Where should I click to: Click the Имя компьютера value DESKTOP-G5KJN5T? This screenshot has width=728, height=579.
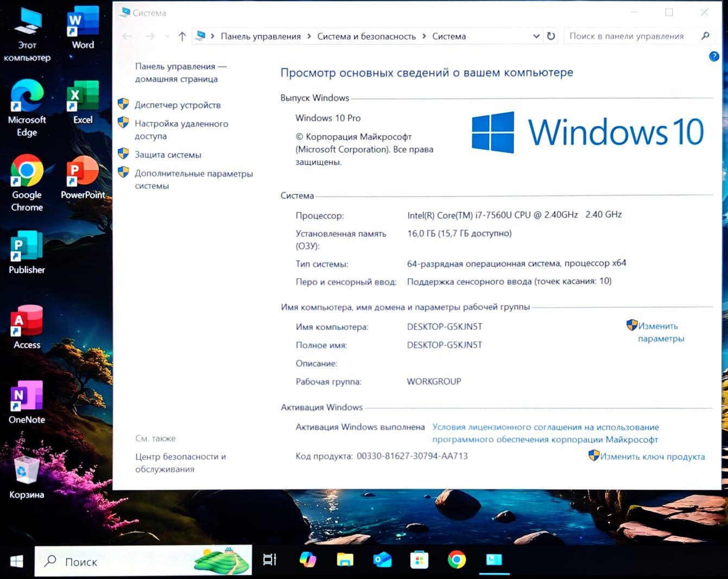coord(445,327)
